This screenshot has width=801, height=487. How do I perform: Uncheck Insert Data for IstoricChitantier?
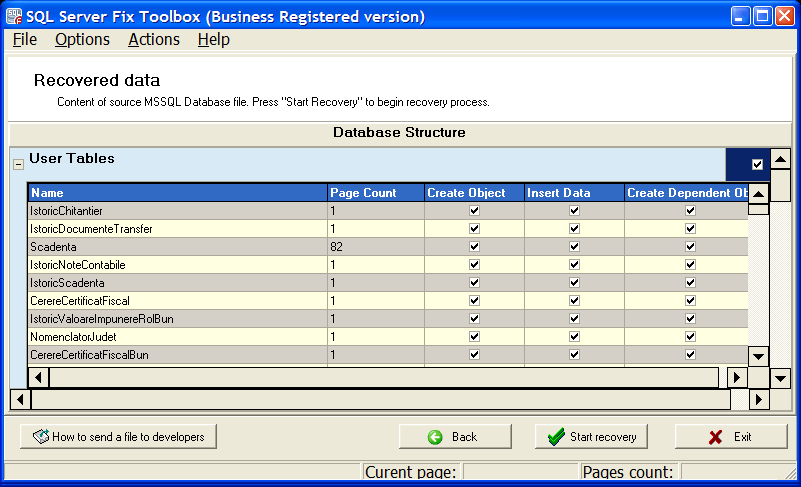click(x=574, y=211)
